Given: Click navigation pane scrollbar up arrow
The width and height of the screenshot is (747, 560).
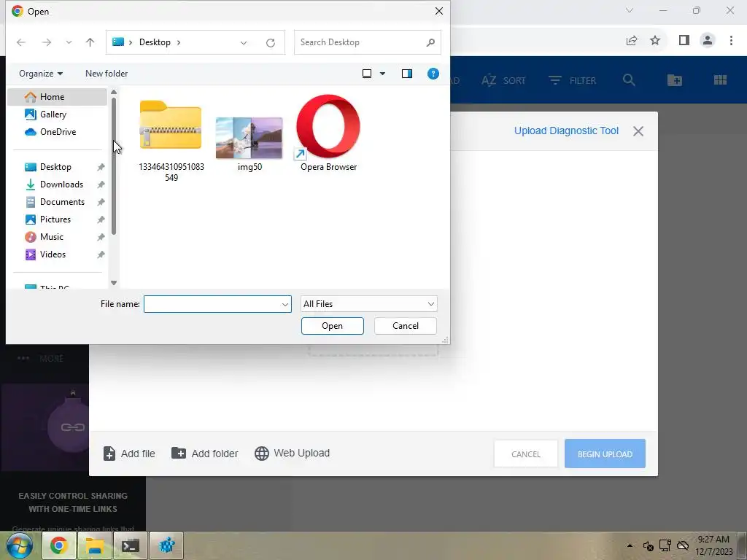Looking at the screenshot, I should coord(113,92).
